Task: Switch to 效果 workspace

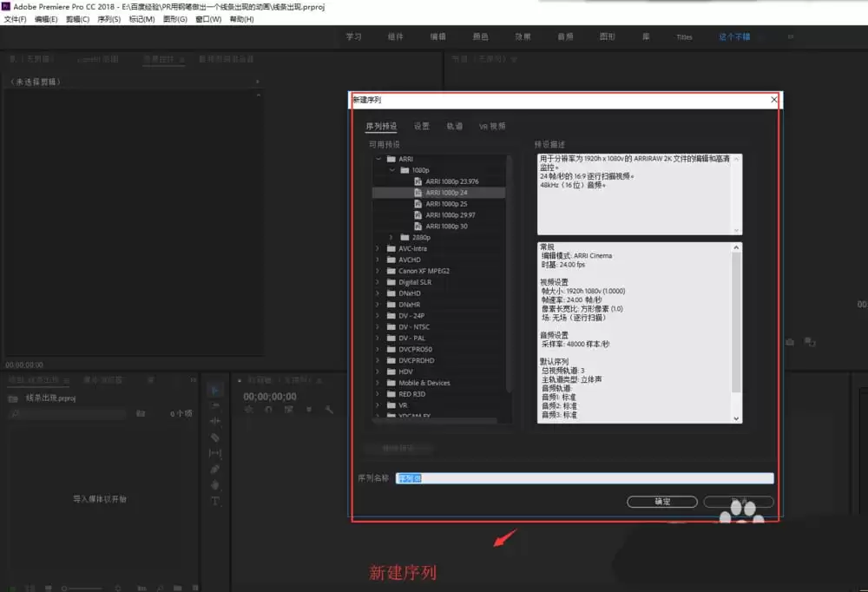Action: tap(523, 36)
